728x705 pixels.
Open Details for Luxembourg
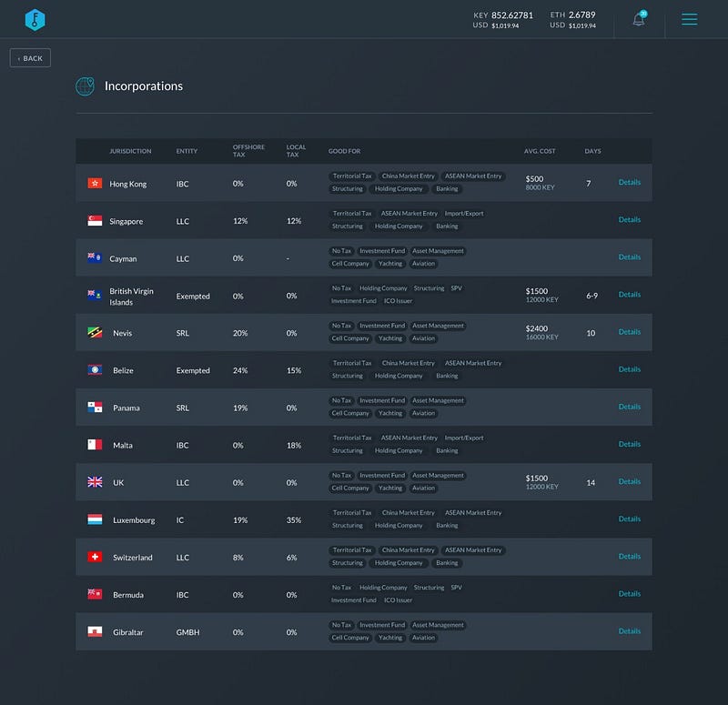tap(629, 519)
